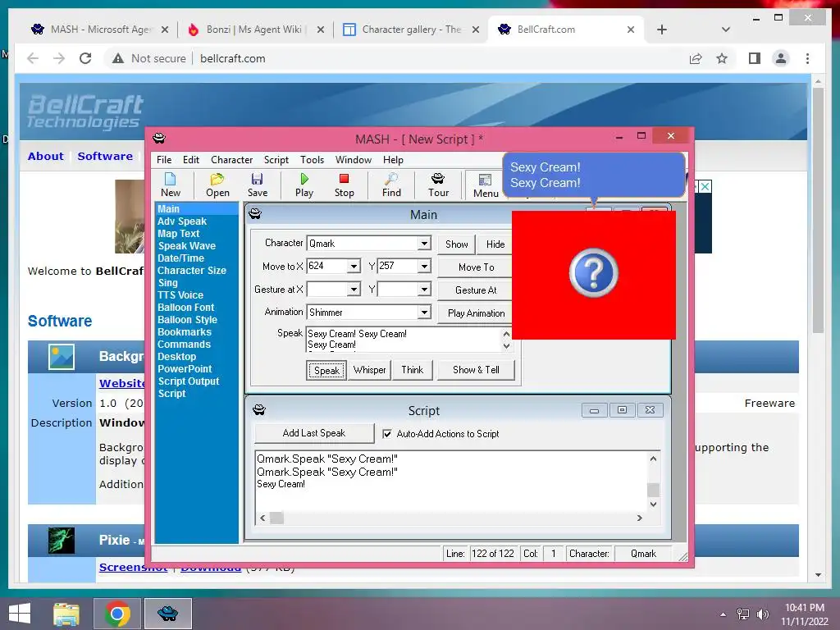Select Character Size in the sidebar

pyautogui.click(x=192, y=271)
